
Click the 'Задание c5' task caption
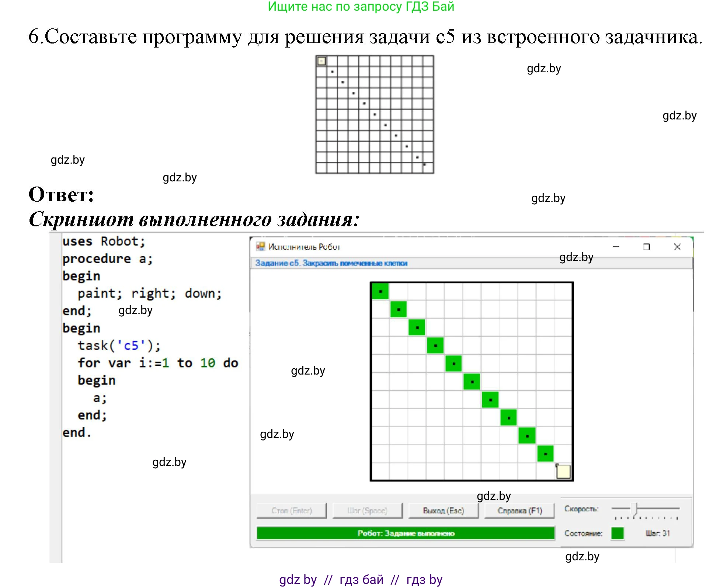point(331,263)
